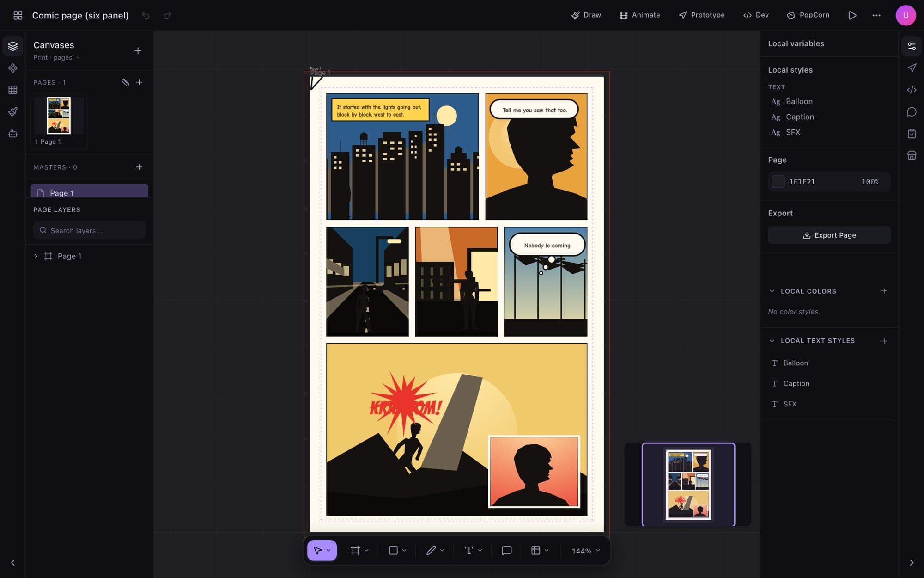This screenshot has width=924, height=578.
Task: Click the 100% page opacity value
Action: coord(870,182)
